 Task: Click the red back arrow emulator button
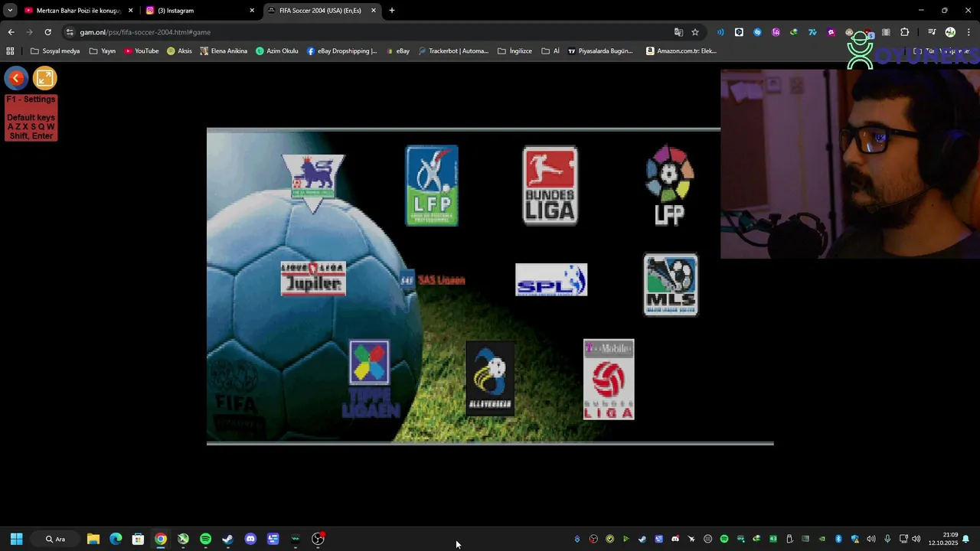16,78
